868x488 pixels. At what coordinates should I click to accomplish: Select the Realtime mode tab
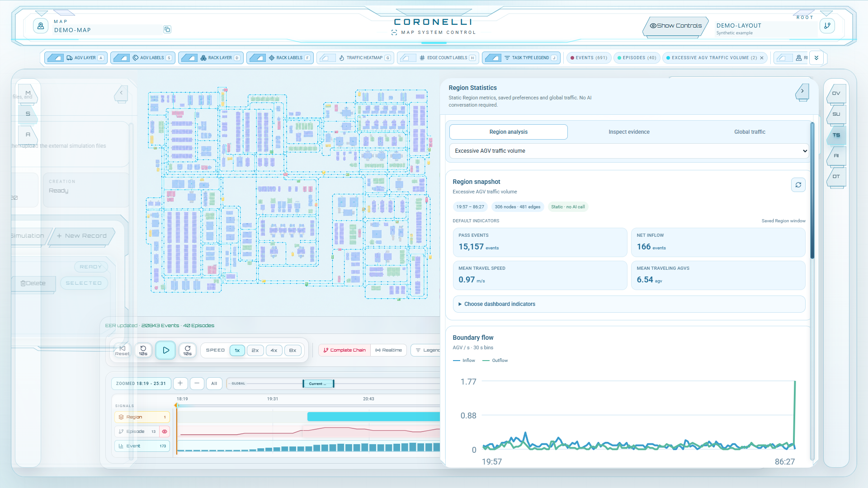point(389,350)
